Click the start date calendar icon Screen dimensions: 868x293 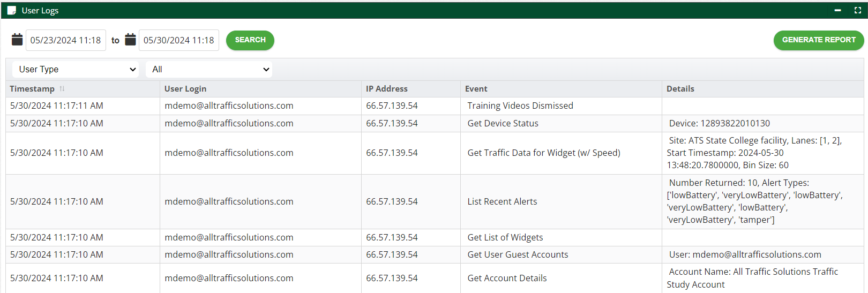pyautogui.click(x=17, y=40)
